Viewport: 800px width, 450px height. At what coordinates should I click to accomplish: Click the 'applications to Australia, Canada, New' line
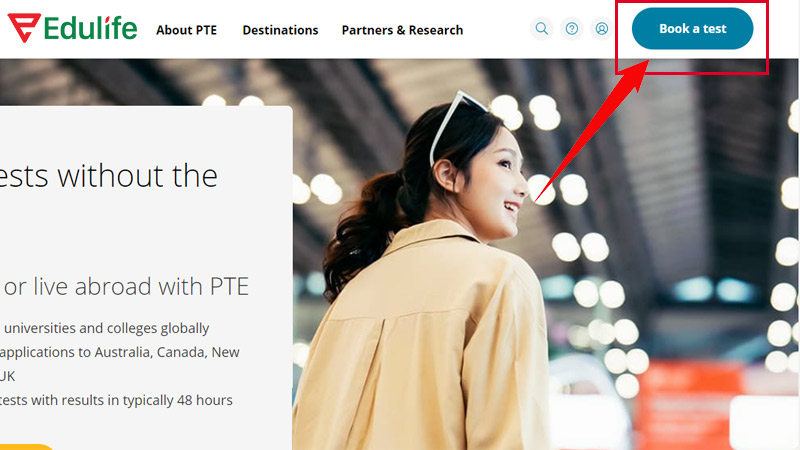point(120,352)
